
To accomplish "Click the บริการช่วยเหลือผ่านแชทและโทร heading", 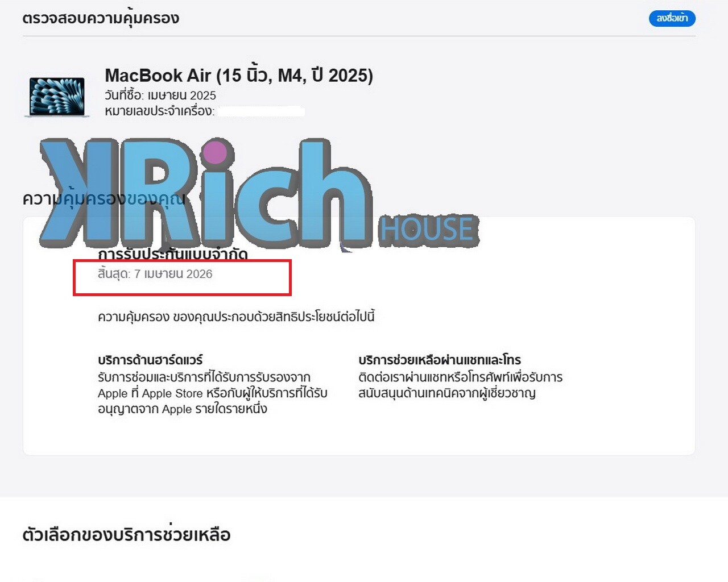I will pos(440,360).
